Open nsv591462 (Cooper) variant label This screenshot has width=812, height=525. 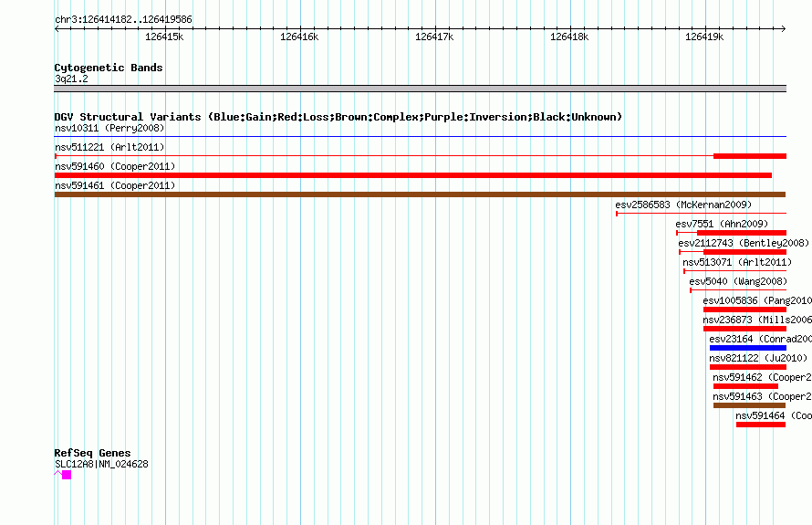pyautogui.click(x=763, y=377)
